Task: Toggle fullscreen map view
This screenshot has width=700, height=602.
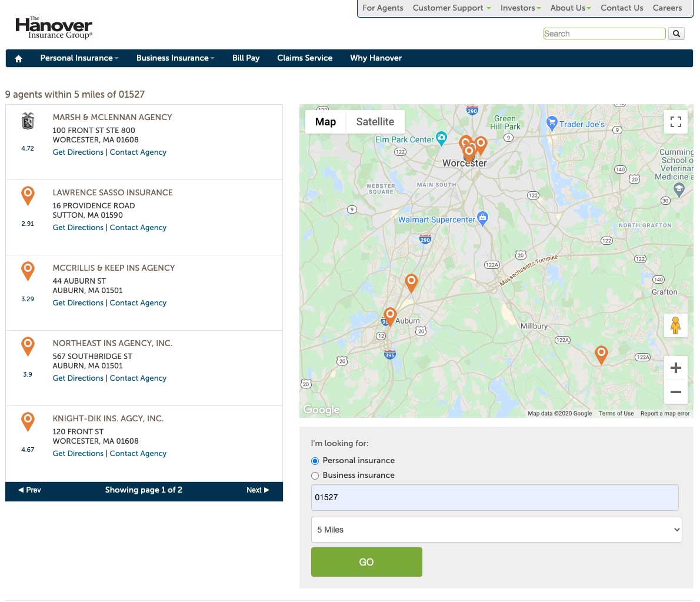Action: (675, 121)
